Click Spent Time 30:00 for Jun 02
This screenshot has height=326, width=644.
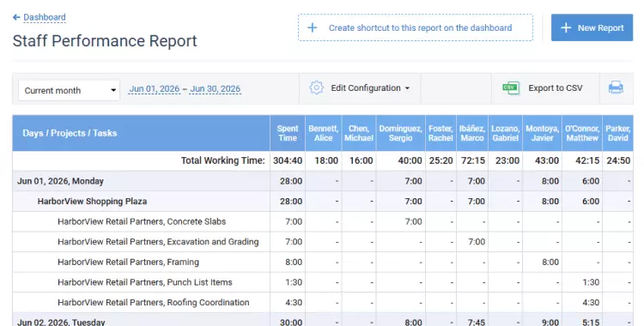coord(291,323)
